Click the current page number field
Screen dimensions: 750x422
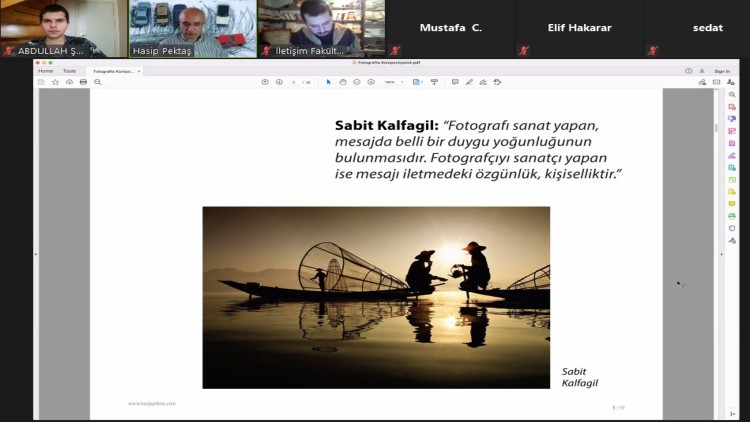294,82
